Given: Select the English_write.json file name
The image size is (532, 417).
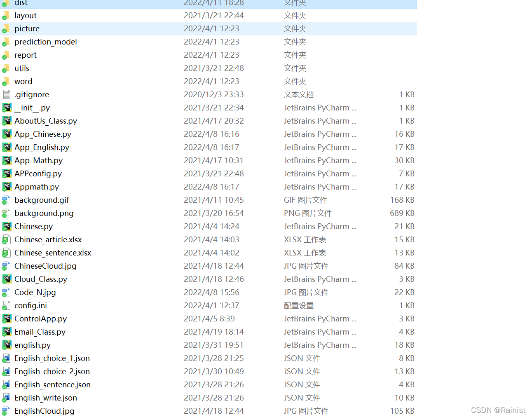Looking at the screenshot, I should coord(46,398).
